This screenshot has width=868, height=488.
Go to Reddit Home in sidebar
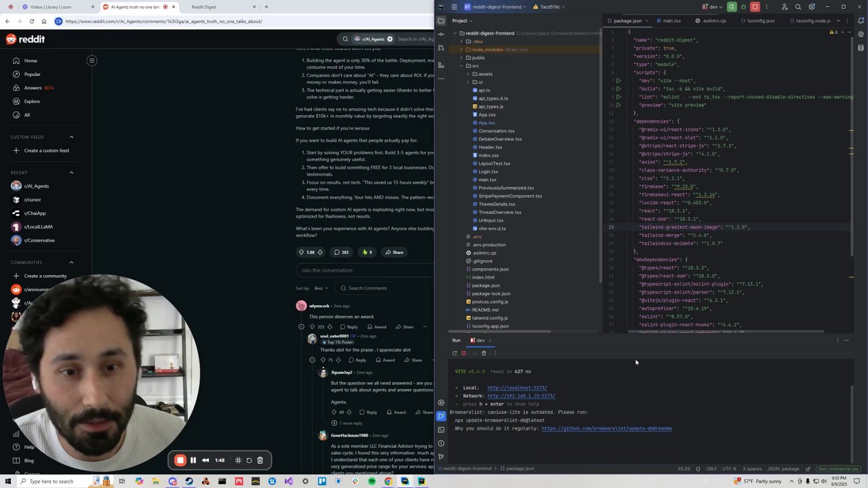(x=31, y=60)
